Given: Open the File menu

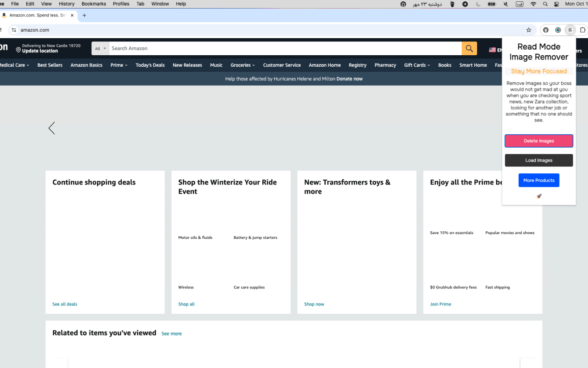Looking at the screenshot, I should click(x=15, y=4).
